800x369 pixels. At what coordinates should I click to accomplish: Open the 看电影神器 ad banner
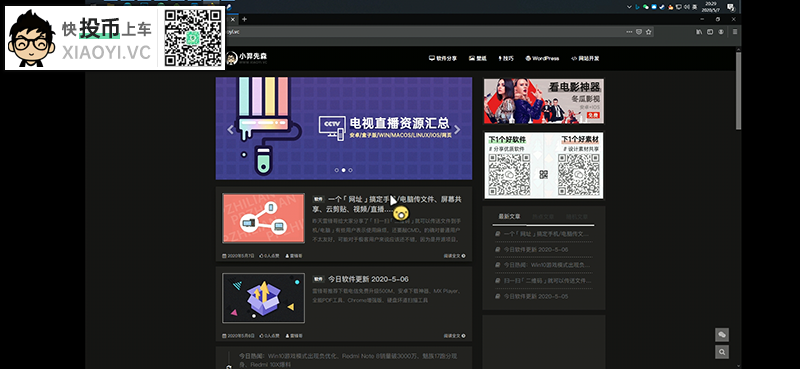543,101
